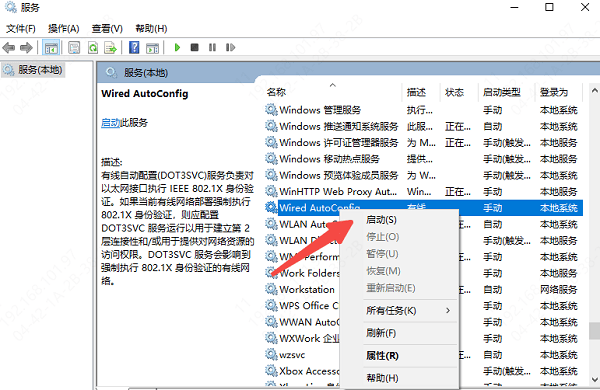Open the 帮助(H) menu in the menu bar

click(x=151, y=28)
